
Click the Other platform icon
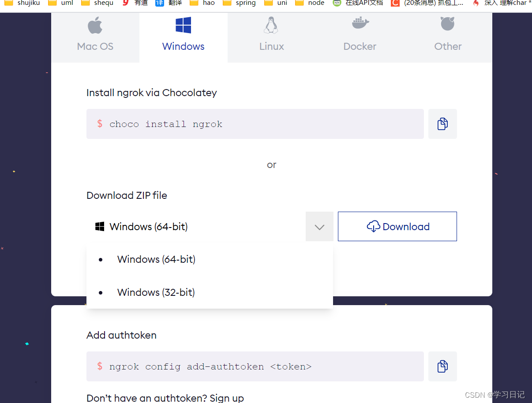447,24
